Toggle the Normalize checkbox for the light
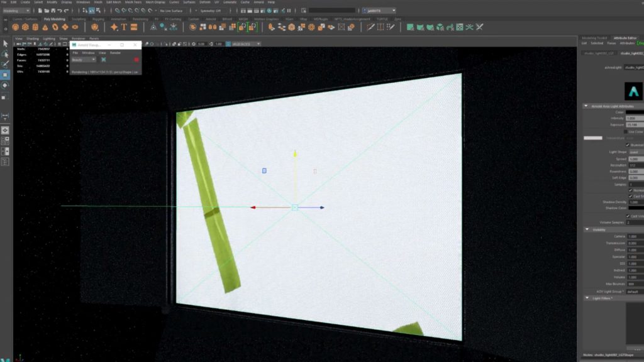This screenshot has width=644, height=362. pos(630,190)
